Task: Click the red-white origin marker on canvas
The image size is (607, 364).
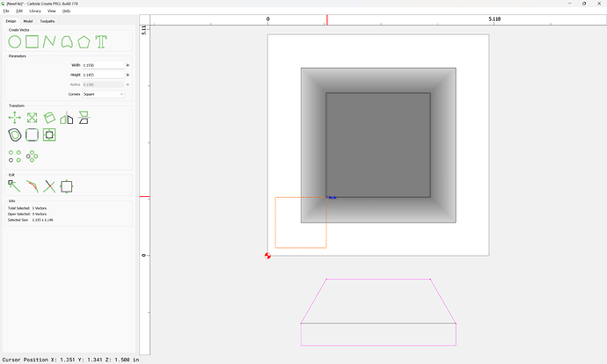Action: [267, 256]
